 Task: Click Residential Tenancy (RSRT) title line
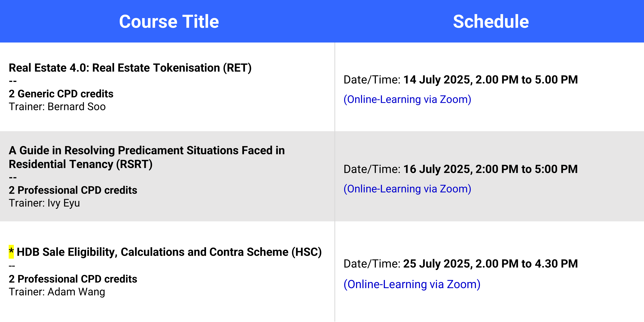tap(80, 164)
